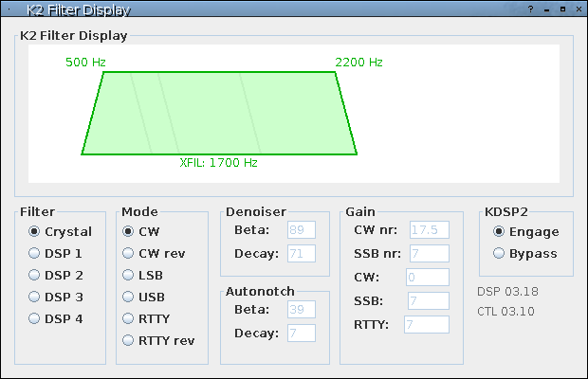Screen dimensions: 588x379
Task: Click the Denoiser Decay field
Action: [302, 253]
